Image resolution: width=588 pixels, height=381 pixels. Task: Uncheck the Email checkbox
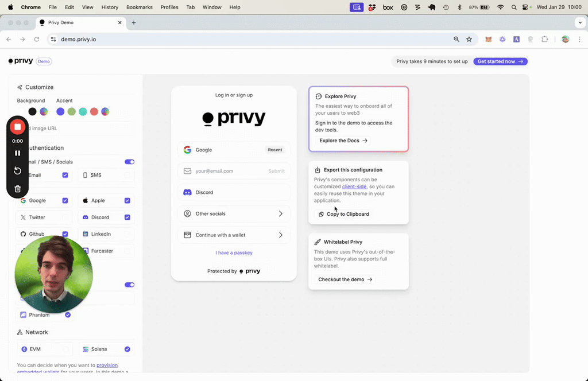click(x=65, y=175)
